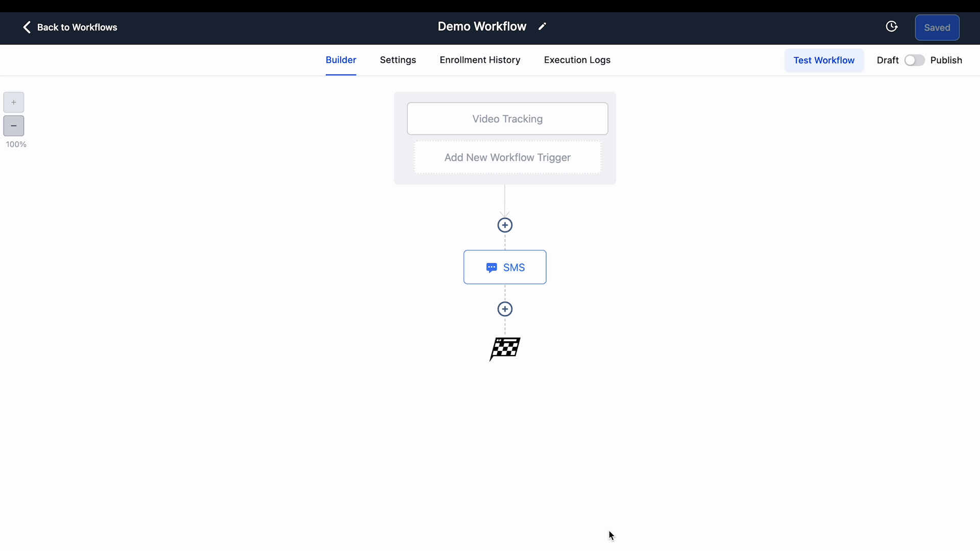Click the checkered finish flag icon
Screen dimensions: 980x551
coord(505,349)
